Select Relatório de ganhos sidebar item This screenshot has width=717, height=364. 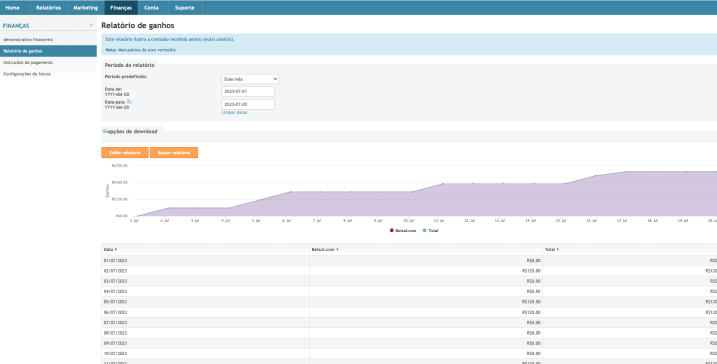(x=48, y=51)
